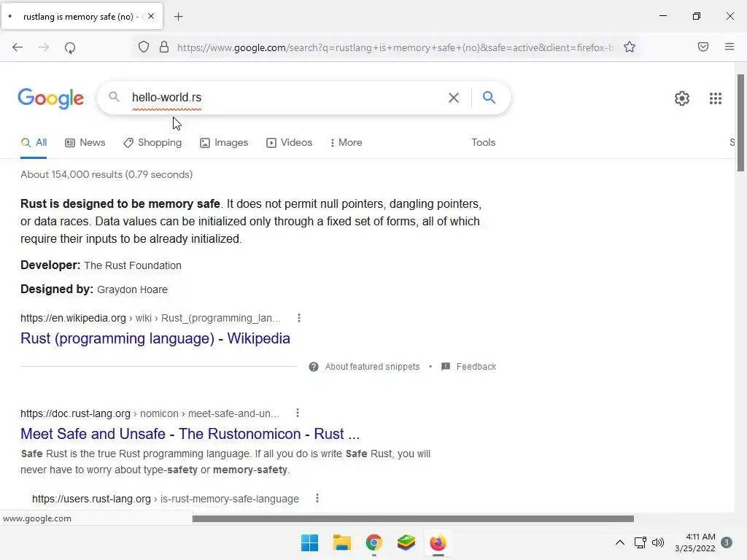The image size is (747, 560).
Task: Open the tracking protection shield icon
Action: click(144, 47)
